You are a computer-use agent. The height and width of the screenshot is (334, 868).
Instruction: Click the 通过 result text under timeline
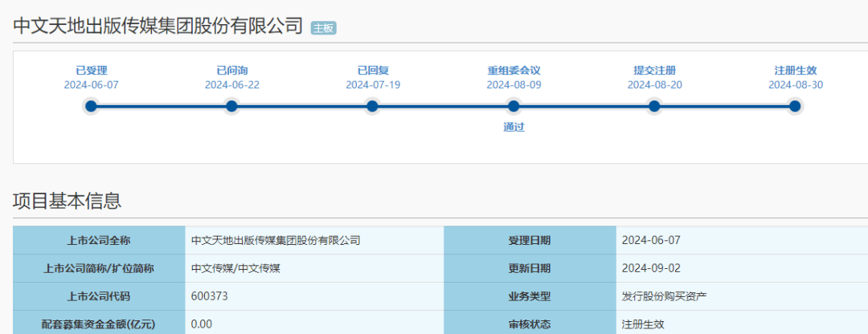(514, 127)
